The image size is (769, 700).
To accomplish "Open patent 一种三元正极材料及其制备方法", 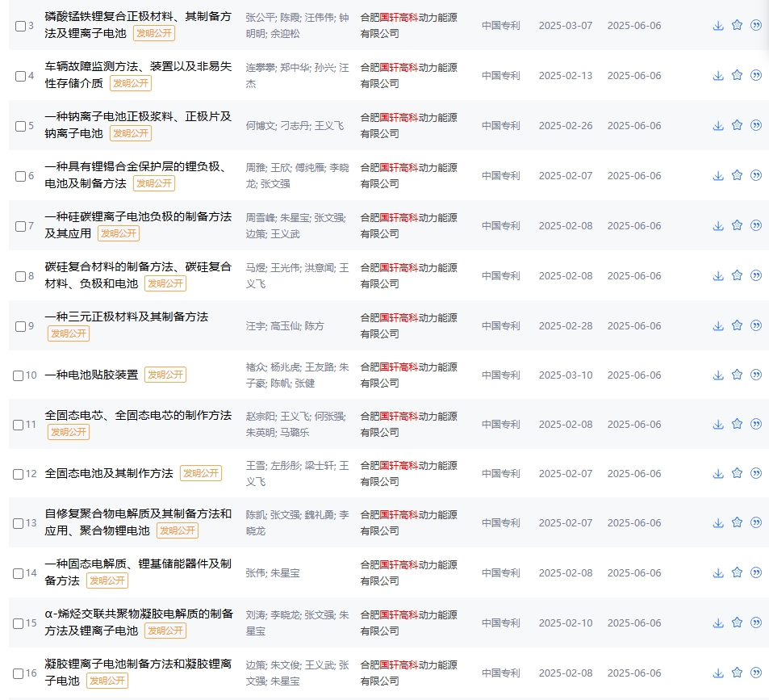I will tap(127, 316).
